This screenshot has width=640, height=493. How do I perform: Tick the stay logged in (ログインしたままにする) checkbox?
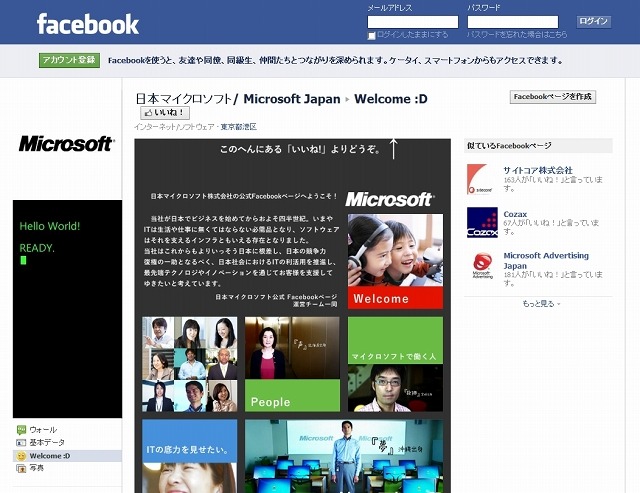pyautogui.click(x=371, y=36)
